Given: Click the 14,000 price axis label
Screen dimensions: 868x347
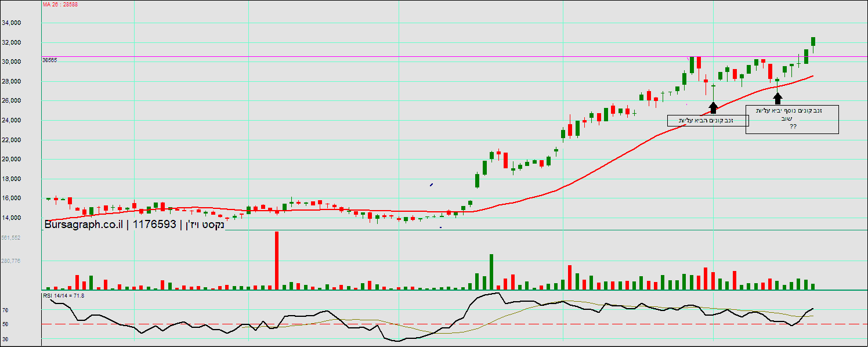Looking at the screenshot, I should (28, 218).
